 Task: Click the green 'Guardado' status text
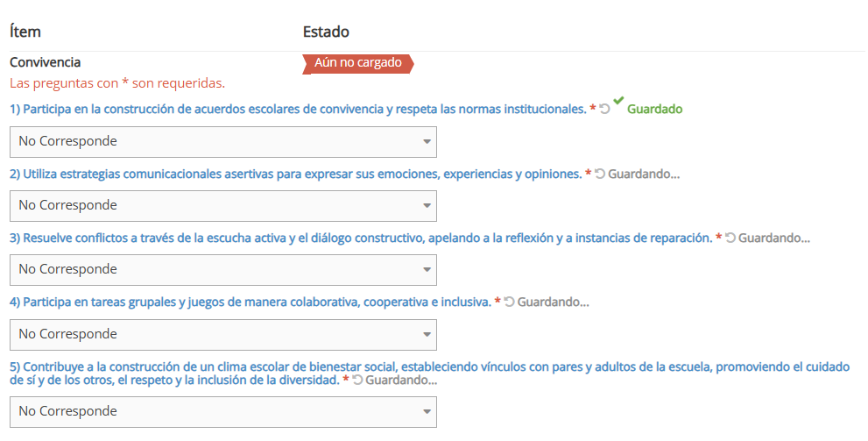click(x=654, y=110)
